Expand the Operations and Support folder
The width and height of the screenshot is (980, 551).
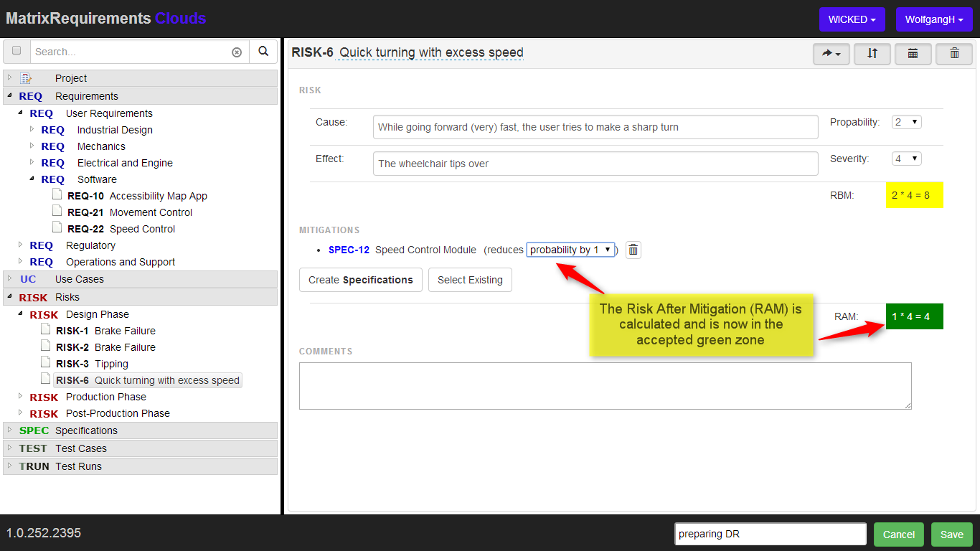coord(20,261)
